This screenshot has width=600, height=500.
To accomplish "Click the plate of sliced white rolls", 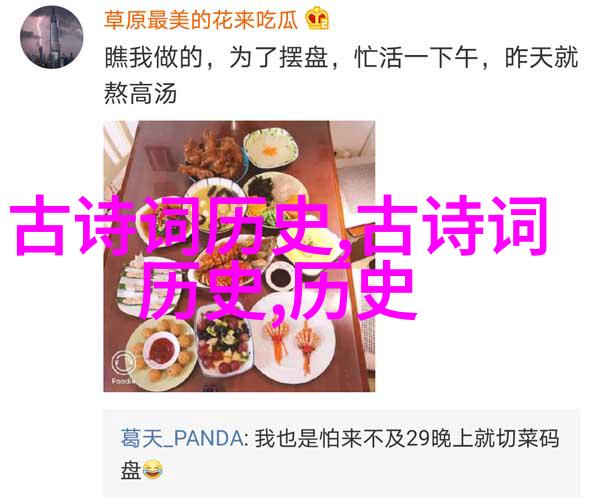I will point(130,285).
